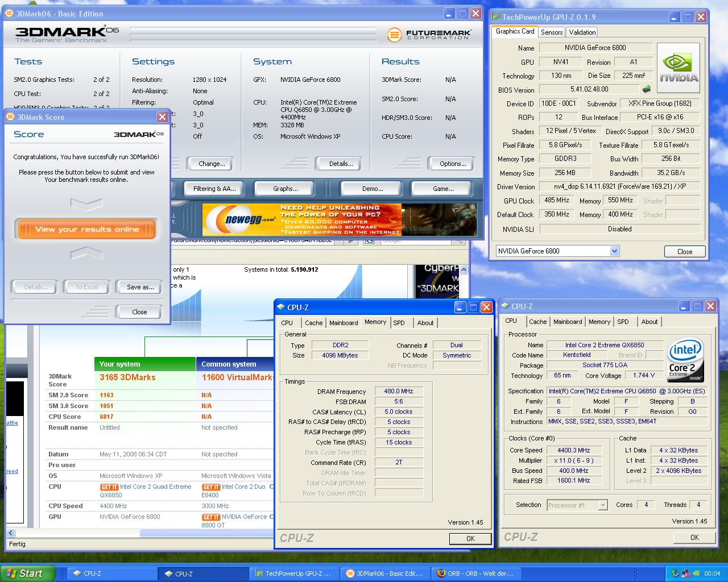The height and width of the screenshot is (582, 728).
Task: Click OK in CPU-Z Memory window
Action: click(x=470, y=538)
